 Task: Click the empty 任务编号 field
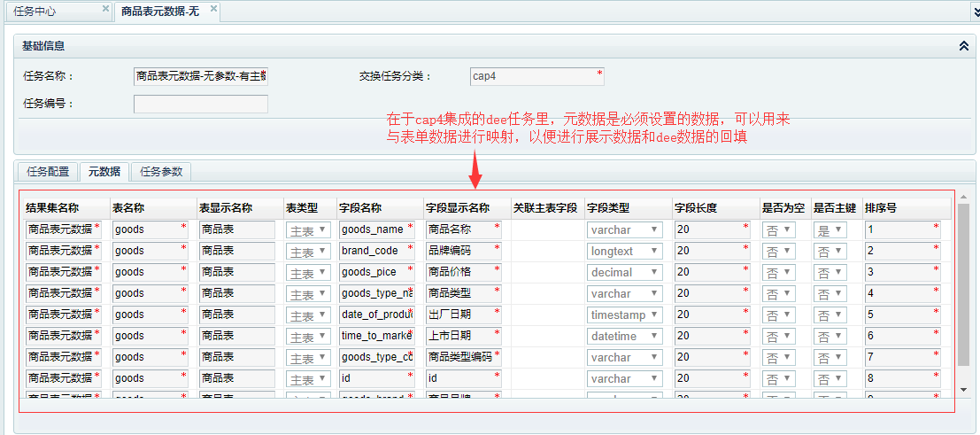tap(200, 104)
